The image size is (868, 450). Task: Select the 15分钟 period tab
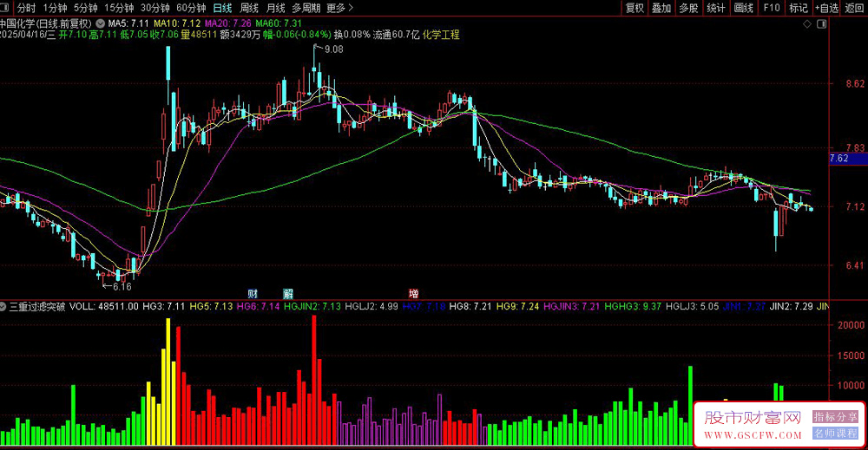(119, 8)
